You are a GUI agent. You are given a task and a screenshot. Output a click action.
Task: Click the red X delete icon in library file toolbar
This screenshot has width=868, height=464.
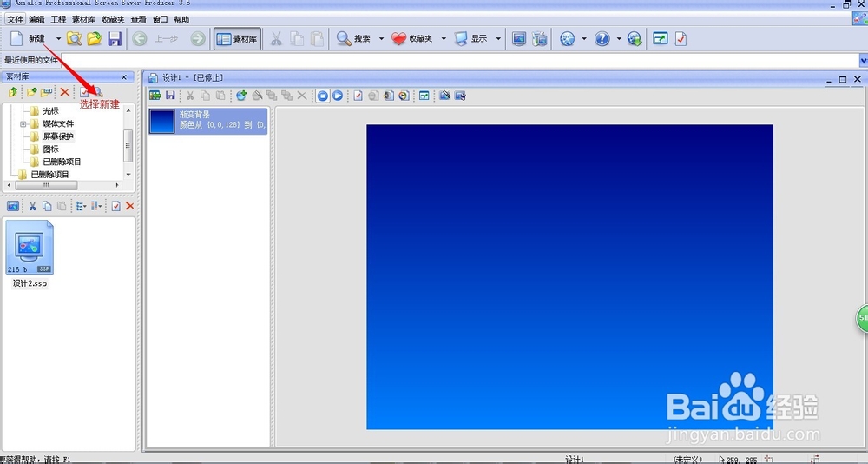point(129,206)
